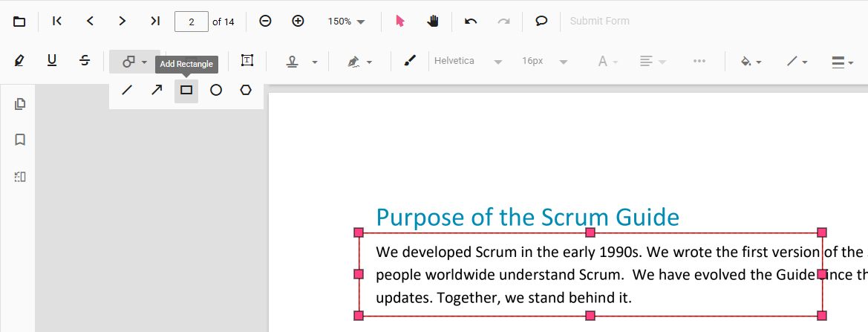Choose the Circle shape tool

[x=216, y=91]
